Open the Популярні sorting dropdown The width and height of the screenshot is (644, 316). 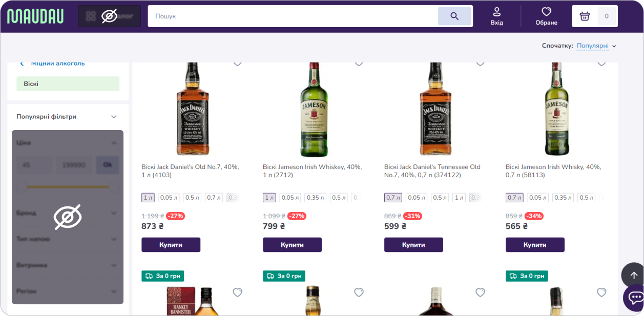(596, 46)
